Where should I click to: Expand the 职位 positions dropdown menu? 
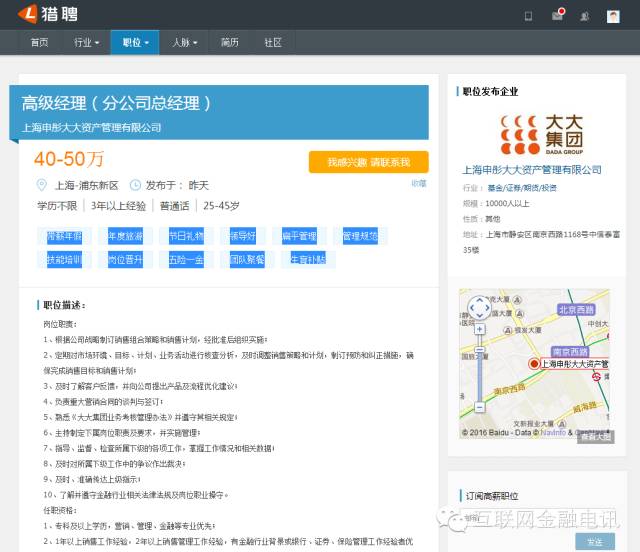[x=135, y=42]
